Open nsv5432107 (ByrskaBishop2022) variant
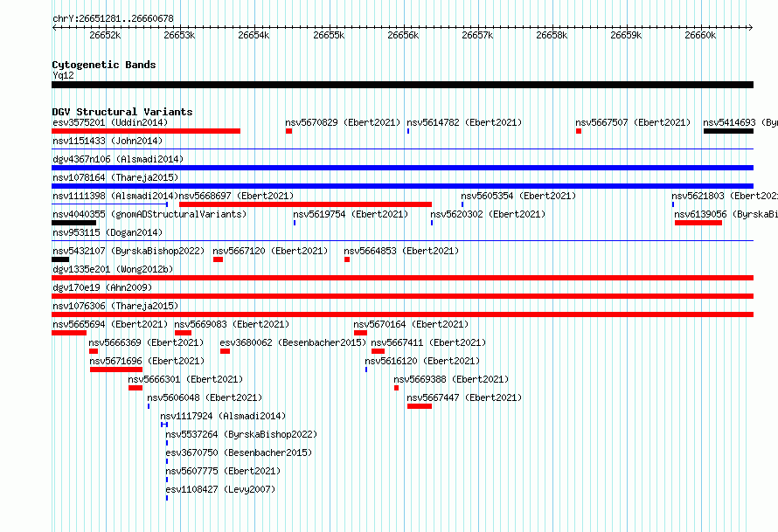The image size is (778, 532). coord(129,251)
